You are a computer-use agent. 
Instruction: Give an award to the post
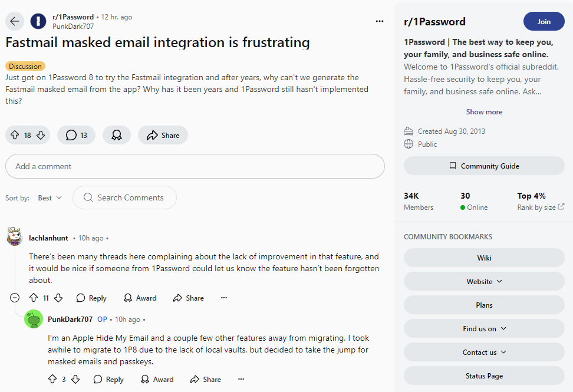click(117, 135)
